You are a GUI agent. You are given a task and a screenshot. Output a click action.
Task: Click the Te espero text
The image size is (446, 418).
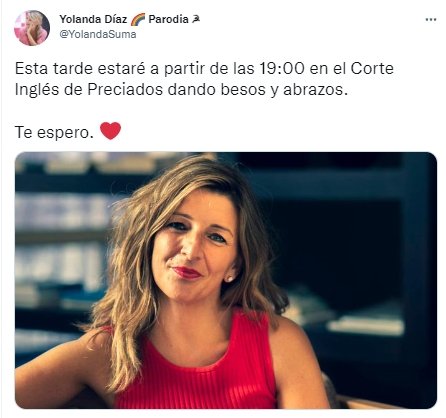pos(54,133)
